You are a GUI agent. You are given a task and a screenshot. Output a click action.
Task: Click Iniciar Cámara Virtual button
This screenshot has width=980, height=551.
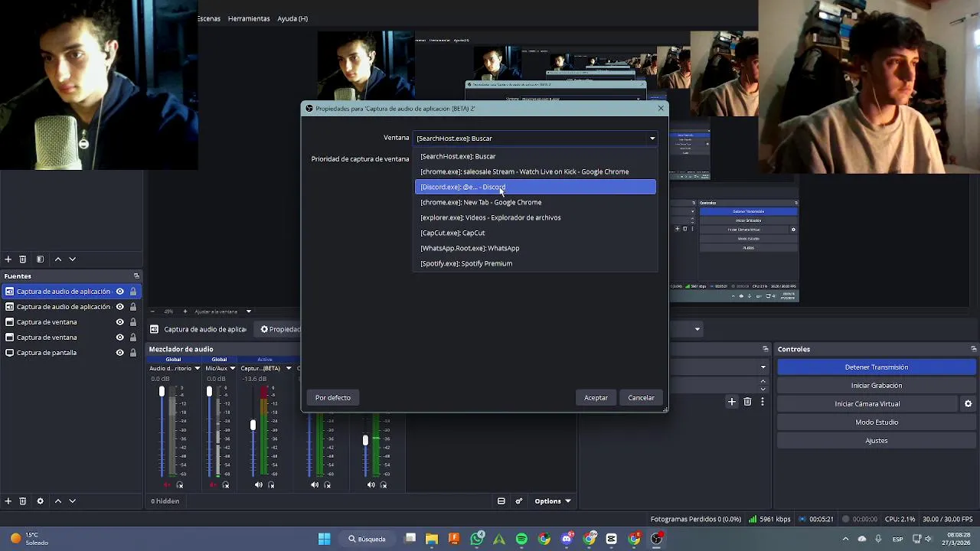(867, 404)
